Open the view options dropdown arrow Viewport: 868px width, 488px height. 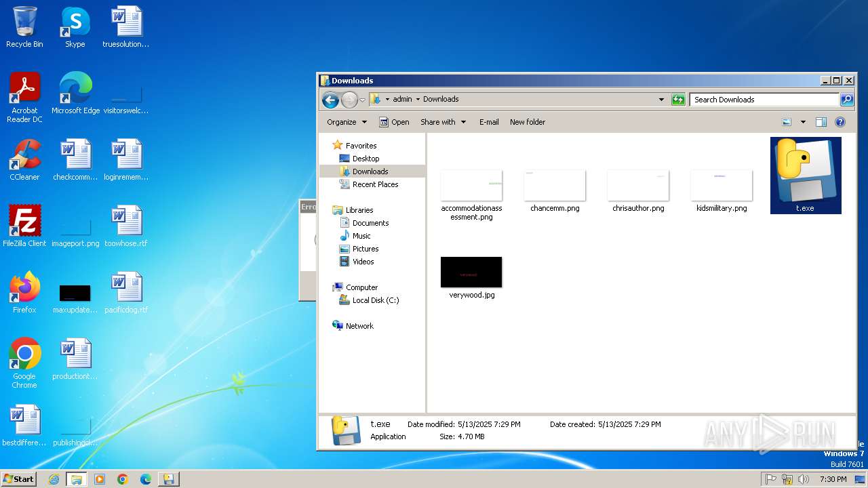(803, 122)
